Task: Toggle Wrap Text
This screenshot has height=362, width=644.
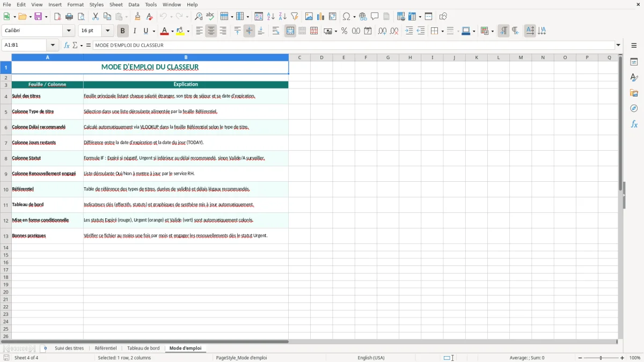Action: point(276,31)
